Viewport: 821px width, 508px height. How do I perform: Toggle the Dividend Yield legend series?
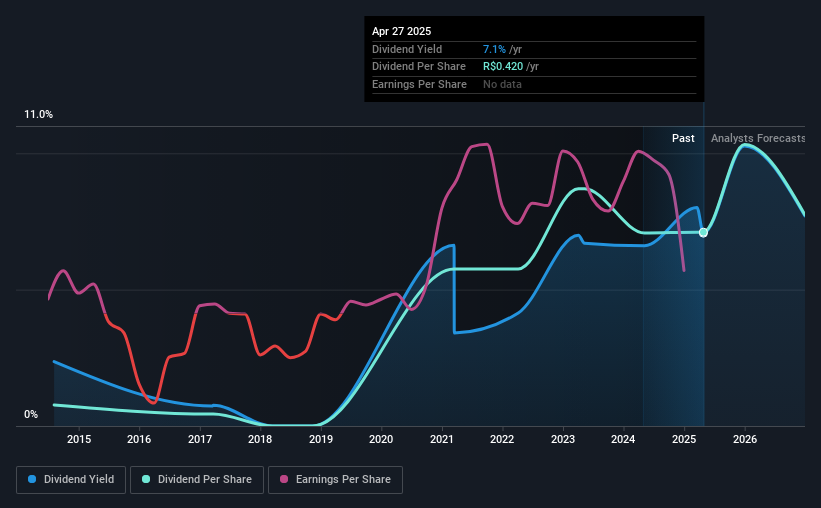(x=71, y=480)
